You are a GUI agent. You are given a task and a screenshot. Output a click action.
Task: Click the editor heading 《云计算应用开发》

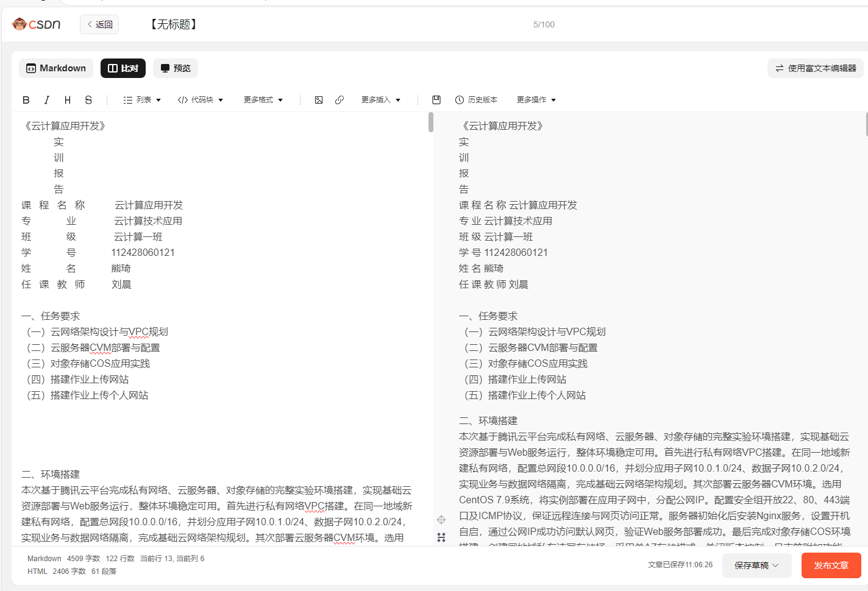pos(65,126)
